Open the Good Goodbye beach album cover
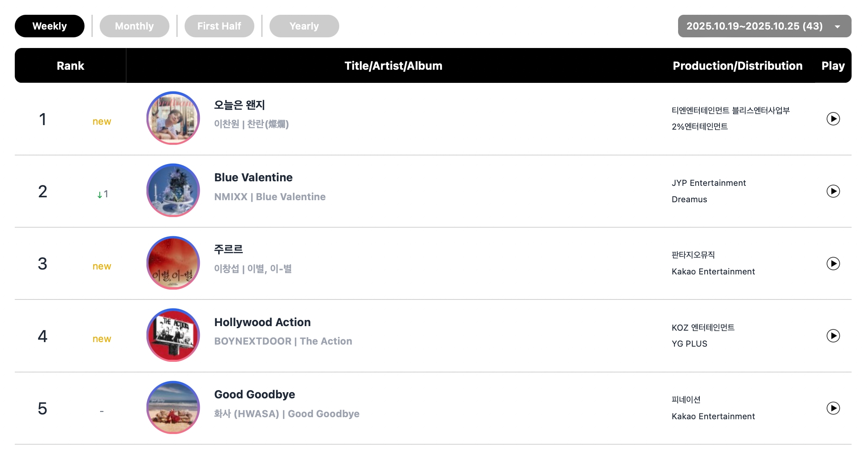 [173, 407]
